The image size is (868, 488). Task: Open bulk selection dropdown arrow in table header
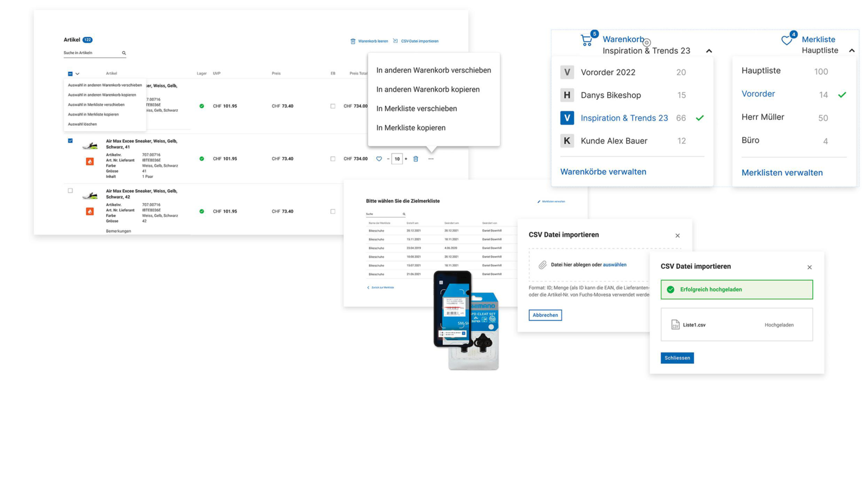(78, 74)
